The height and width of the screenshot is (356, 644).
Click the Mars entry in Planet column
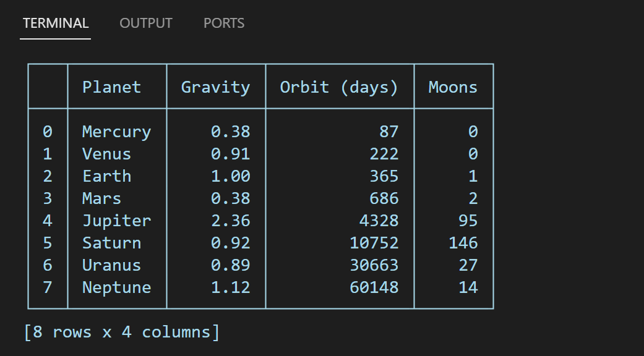click(101, 198)
